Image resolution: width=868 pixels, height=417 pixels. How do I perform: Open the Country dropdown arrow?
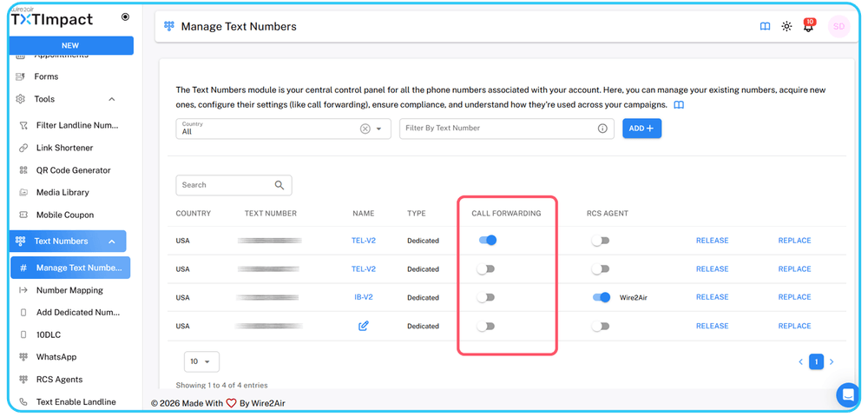click(x=378, y=129)
